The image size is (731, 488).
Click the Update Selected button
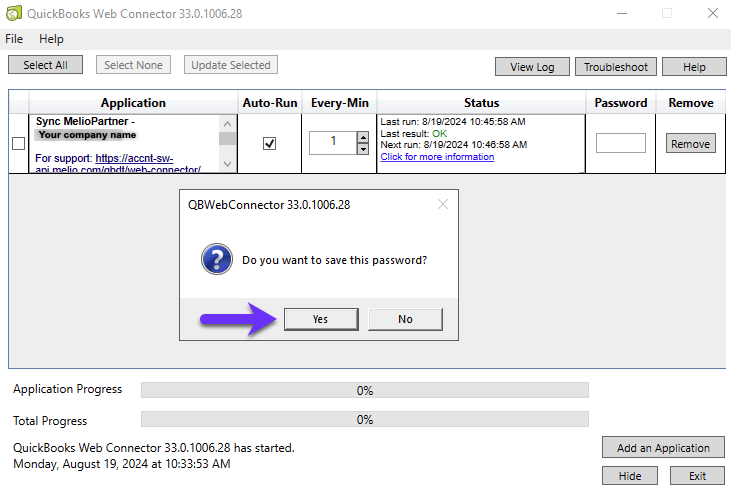231,65
